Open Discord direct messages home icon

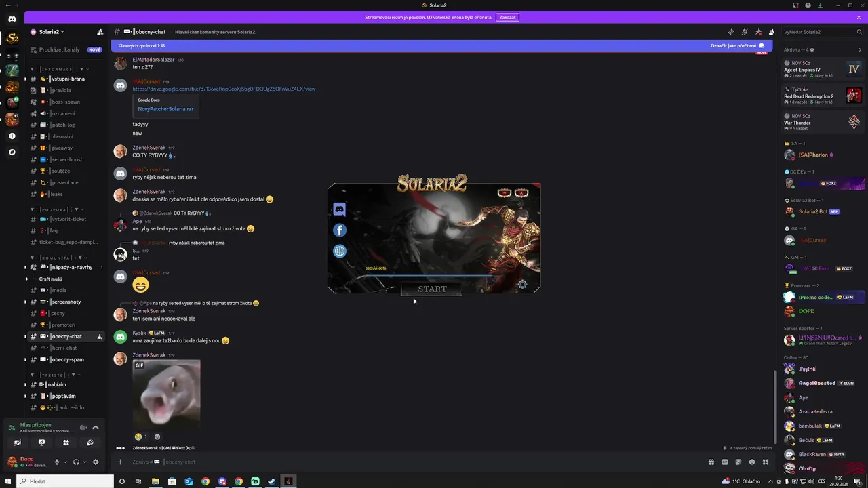[12, 19]
